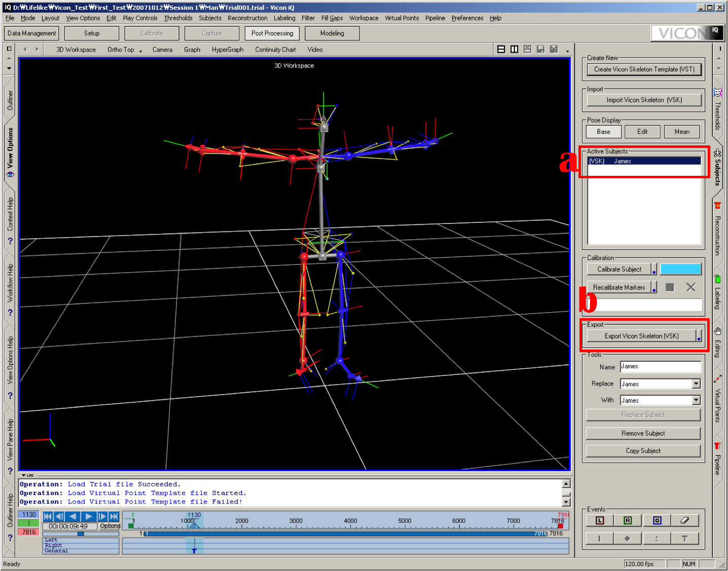
Task: Go to next view with right arrow
Action: [x=37, y=49]
